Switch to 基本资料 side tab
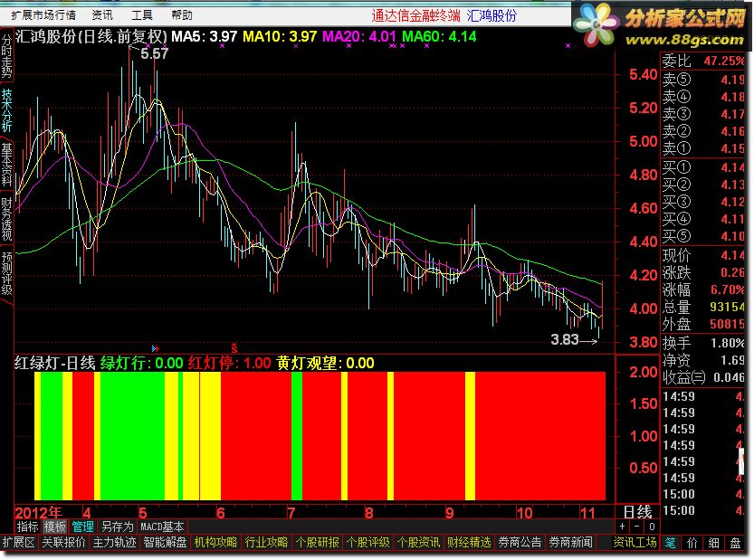Screen dimensions: 754x560 (x=6, y=165)
